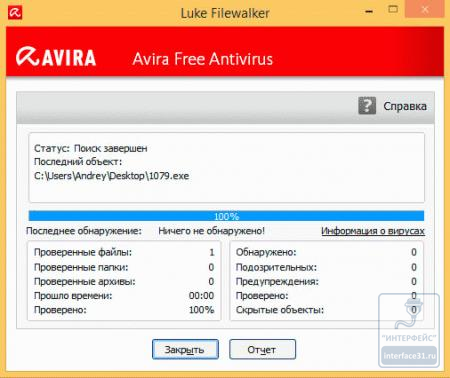Screen dimensions: 450x378
Task: Click the Предупреждения: row
Action: pyautogui.click(x=326, y=281)
